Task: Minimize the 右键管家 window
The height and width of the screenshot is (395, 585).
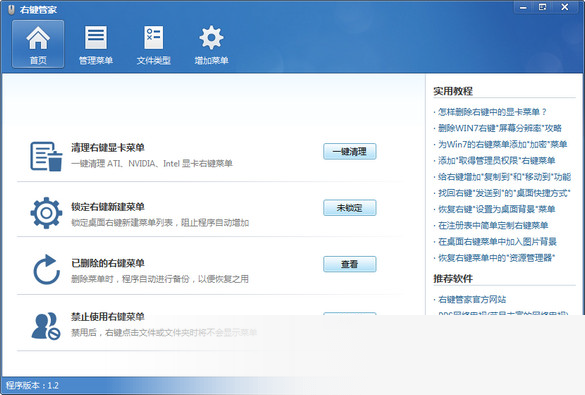Action: point(523,7)
